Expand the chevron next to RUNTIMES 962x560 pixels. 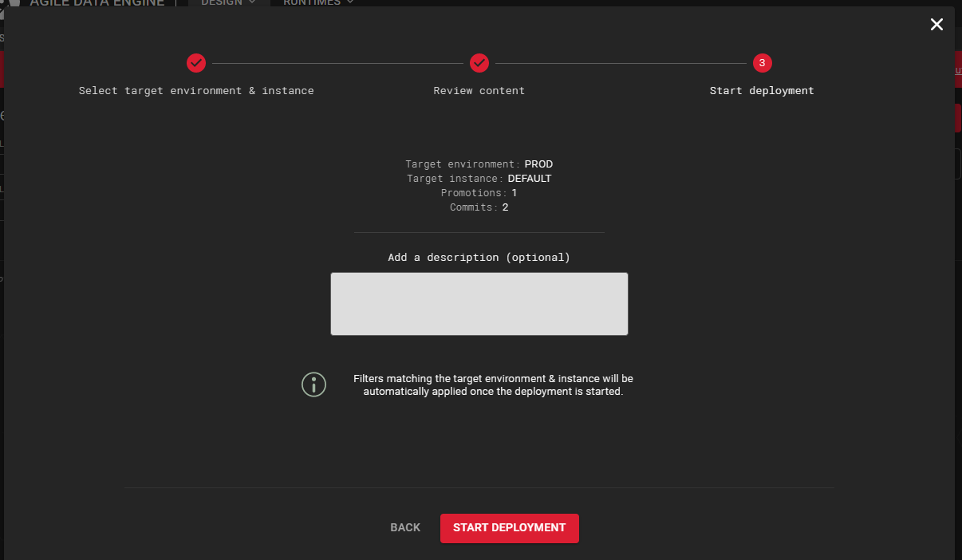350,3
